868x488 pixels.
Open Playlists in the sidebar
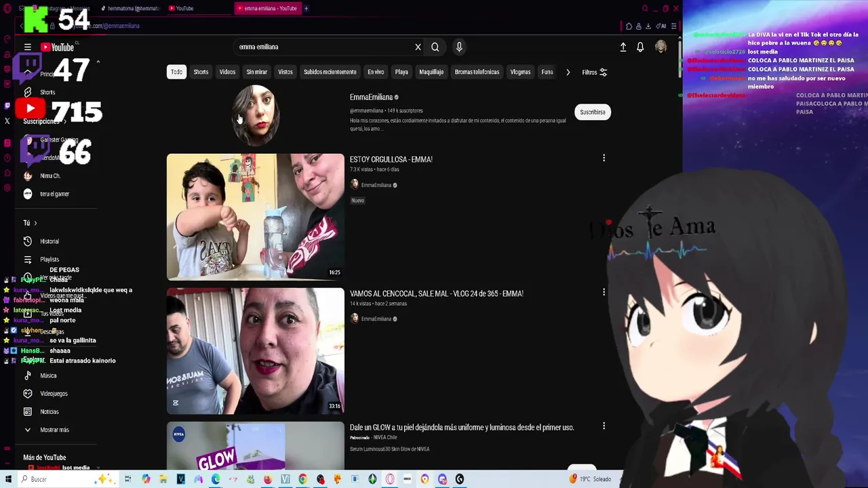click(x=49, y=260)
